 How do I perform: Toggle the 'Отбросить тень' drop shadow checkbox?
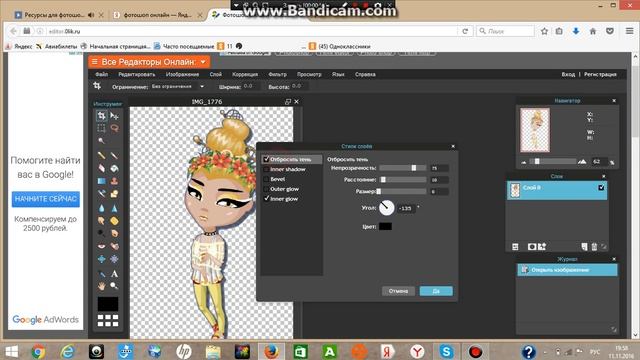(x=266, y=159)
